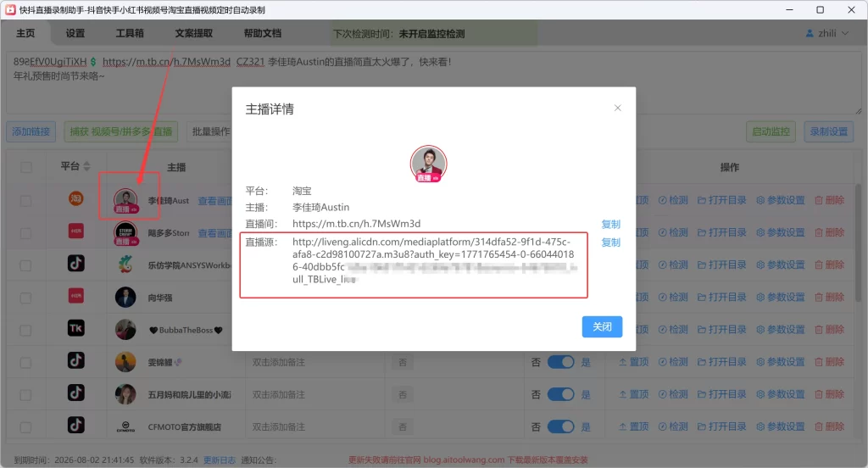
Task: Open the zhili account dropdown
Action: click(827, 33)
